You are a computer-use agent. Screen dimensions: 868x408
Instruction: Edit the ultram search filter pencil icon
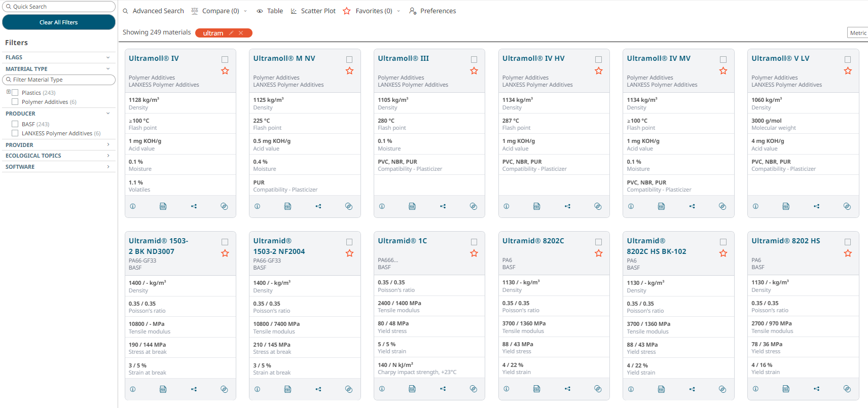(231, 33)
